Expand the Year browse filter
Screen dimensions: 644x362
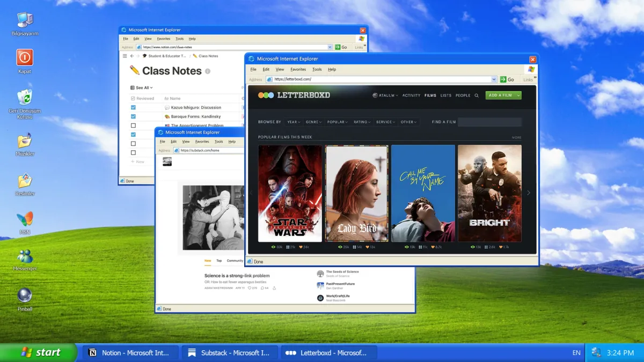[x=293, y=122]
